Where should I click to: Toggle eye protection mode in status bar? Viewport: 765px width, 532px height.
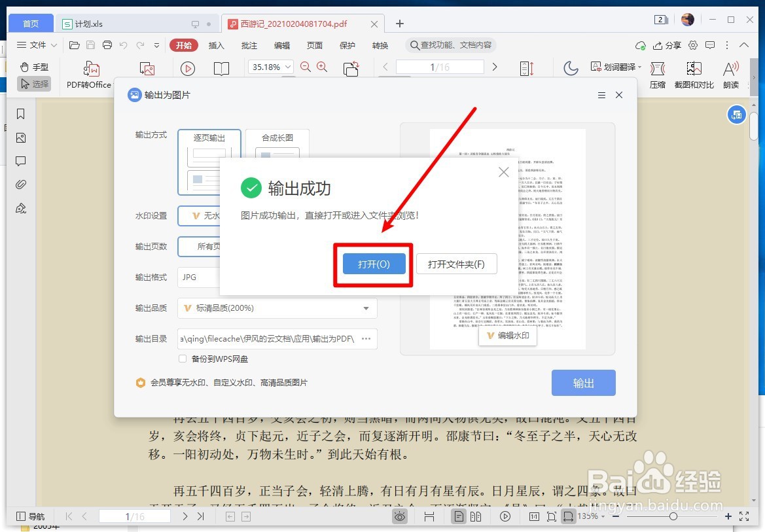[x=400, y=516]
